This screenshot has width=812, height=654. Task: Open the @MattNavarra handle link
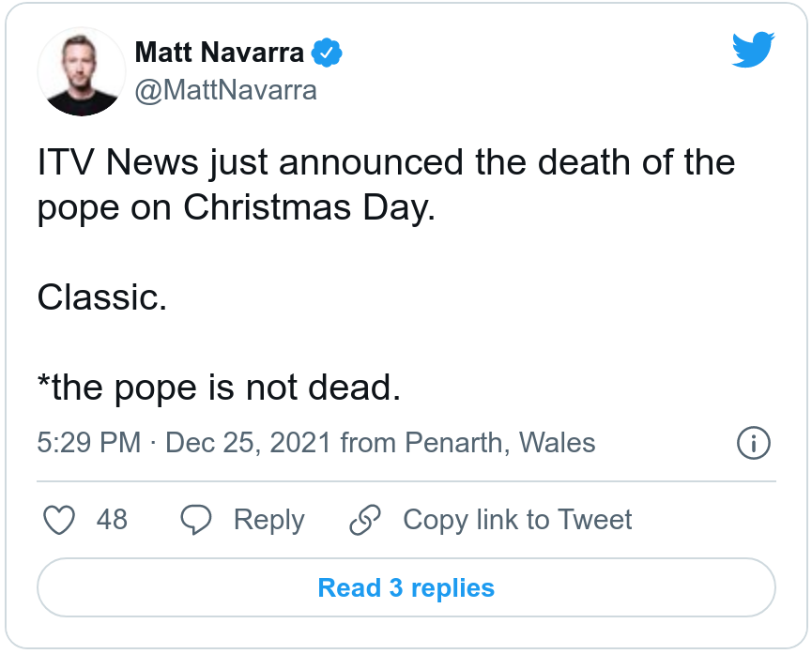(x=226, y=90)
